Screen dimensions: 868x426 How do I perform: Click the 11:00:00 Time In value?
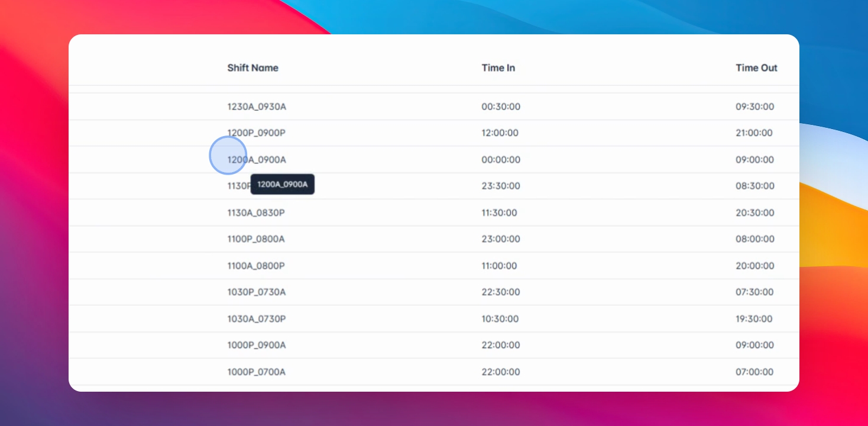point(499,266)
